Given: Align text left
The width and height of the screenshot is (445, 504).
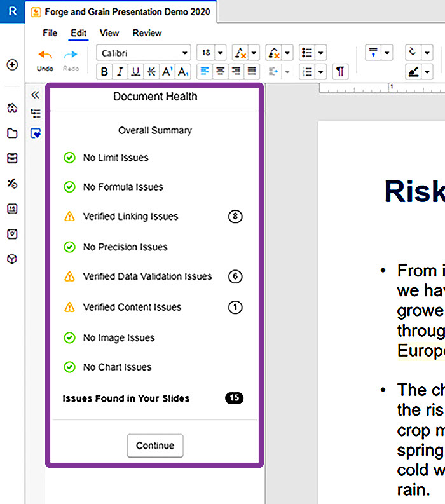Looking at the screenshot, I should click(x=205, y=71).
